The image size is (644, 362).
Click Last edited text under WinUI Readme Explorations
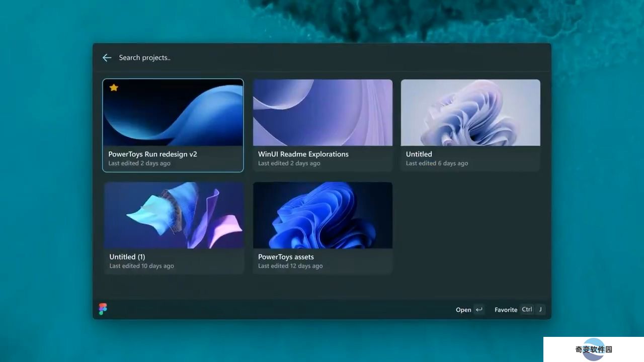coord(289,163)
